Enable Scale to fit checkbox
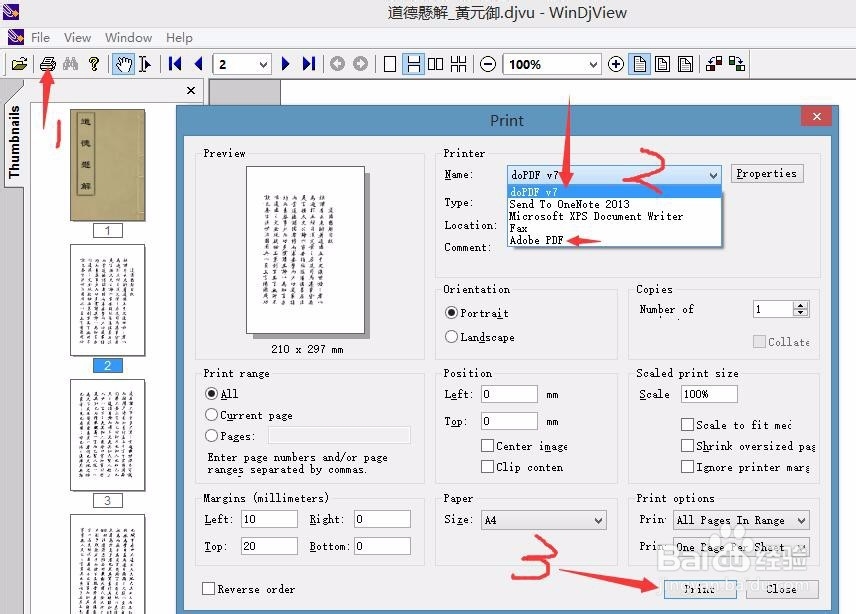 click(x=687, y=425)
